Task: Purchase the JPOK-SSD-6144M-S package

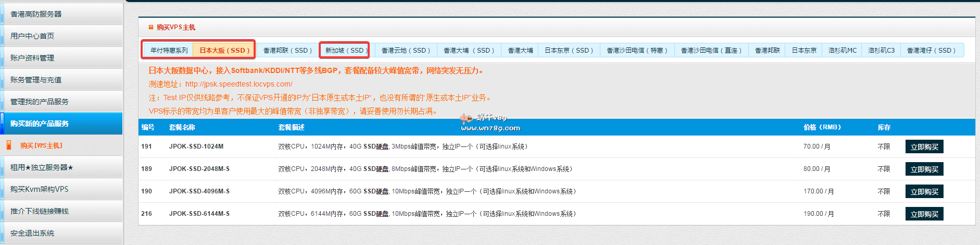Action: pos(924,214)
